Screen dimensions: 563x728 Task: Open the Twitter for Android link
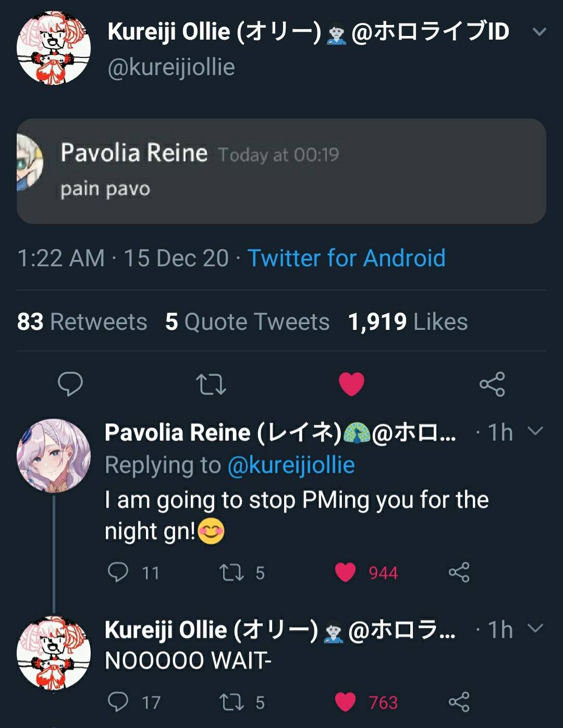[346, 258]
